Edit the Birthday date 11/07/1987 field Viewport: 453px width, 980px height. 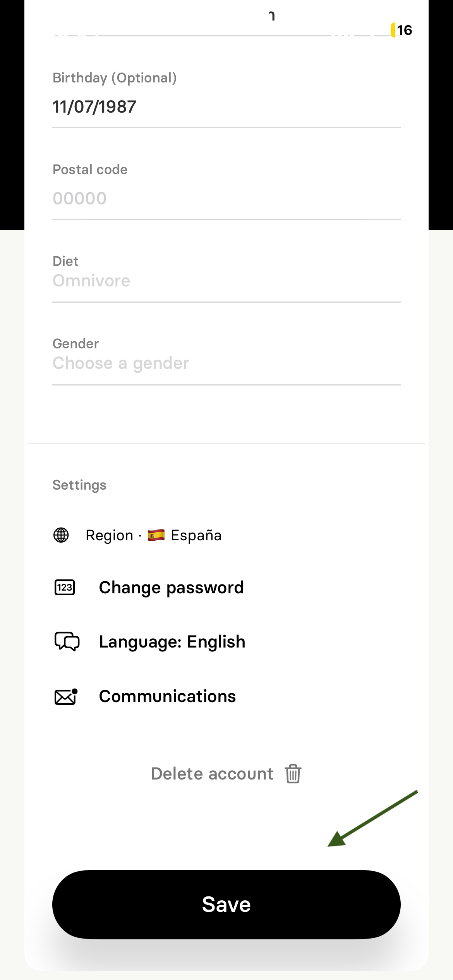tap(94, 107)
